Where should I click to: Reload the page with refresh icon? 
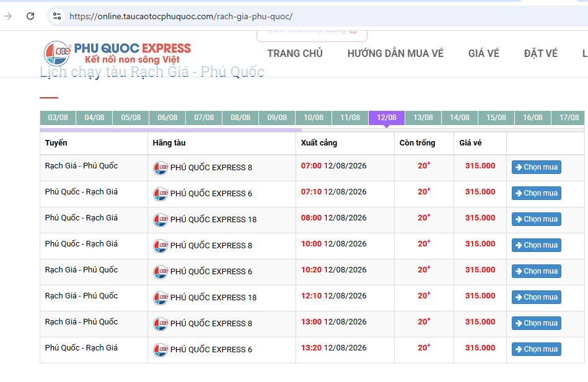pos(30,16)
